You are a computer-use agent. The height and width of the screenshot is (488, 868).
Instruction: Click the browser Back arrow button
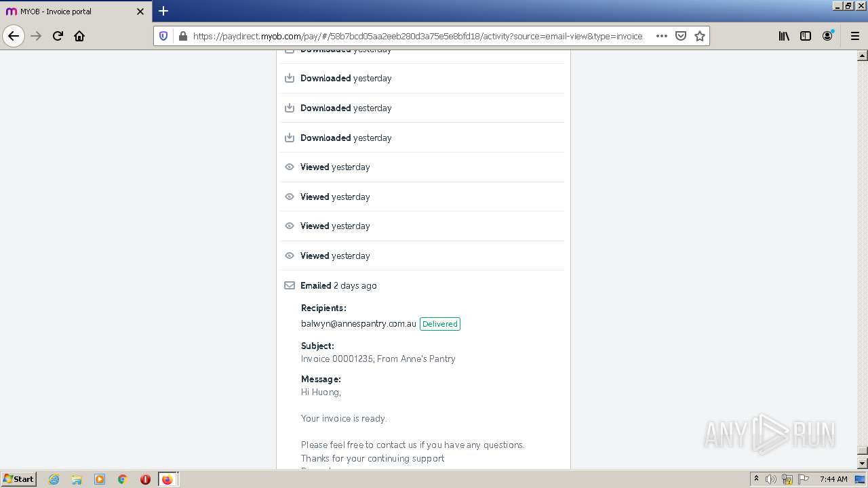(14, 36)
